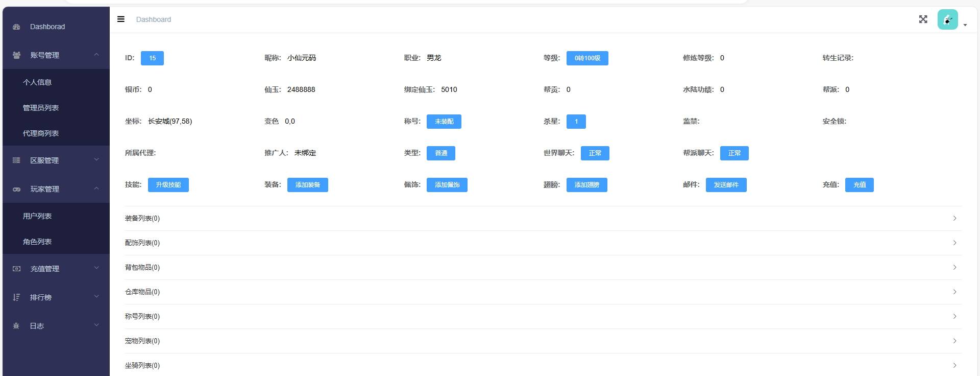980x376 pixels.
Task: Click the Dashborad gauge icon in sidebar
Action: (16, 27)
